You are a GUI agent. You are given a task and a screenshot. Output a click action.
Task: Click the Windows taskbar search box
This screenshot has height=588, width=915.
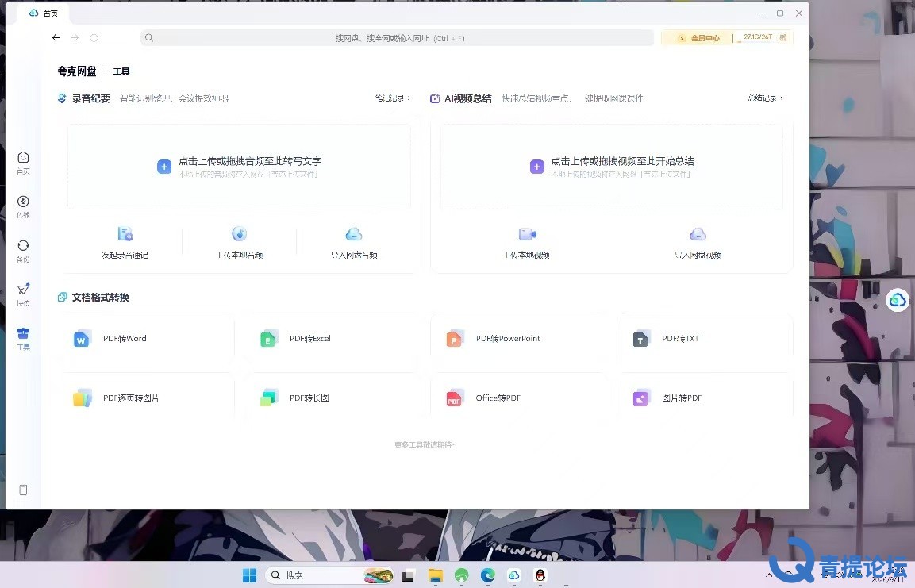329,575
